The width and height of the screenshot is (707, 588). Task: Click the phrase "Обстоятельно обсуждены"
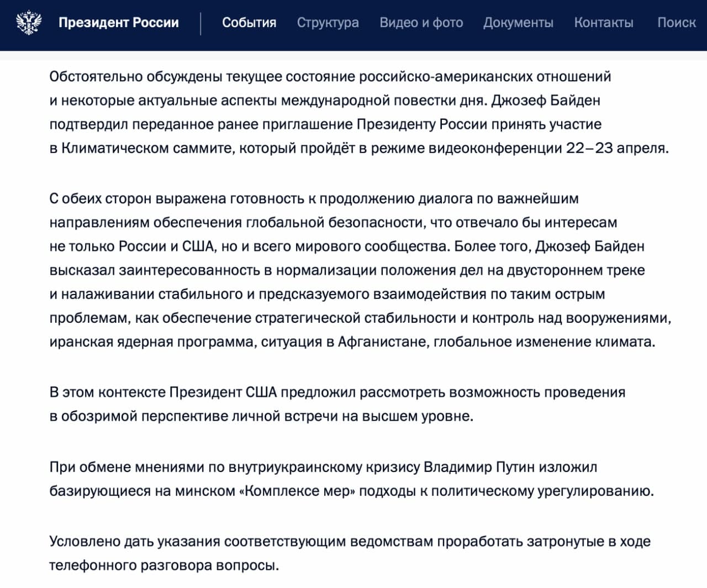pyautogui.click(x=136, y=76)
